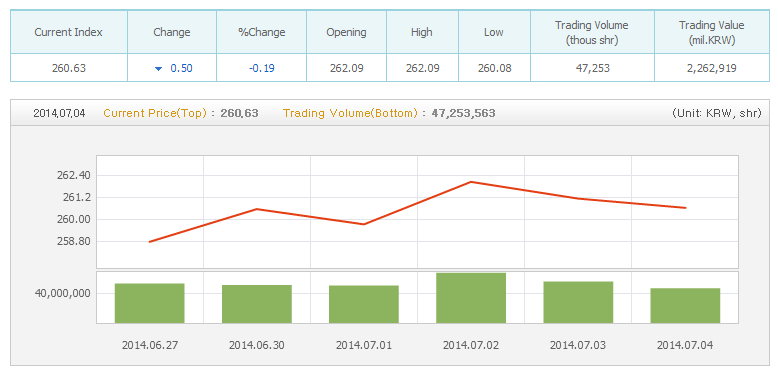
Task: Click the change value 0.50
Action: 182,68
